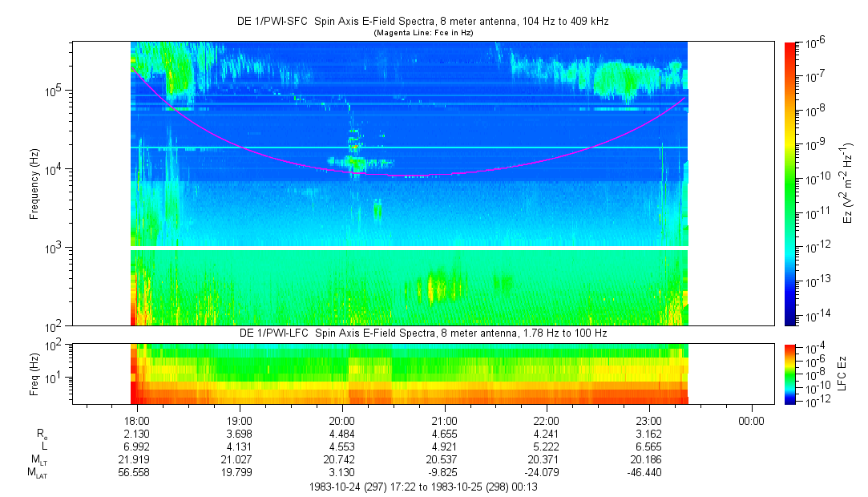Click the L value 6.565
The width and height of the screenshot is (868, 497).
[648, 446]
